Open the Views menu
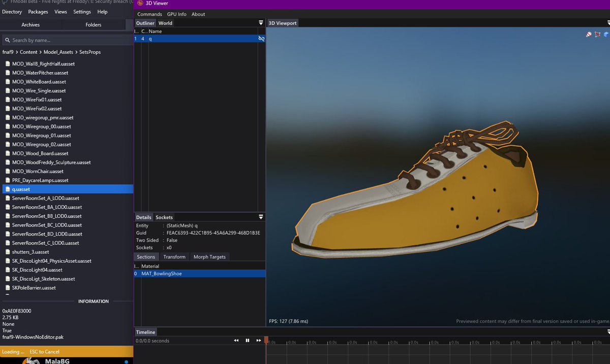Image resolution: width=610 pixels, height=364 pixels. (x=60, y=12)
